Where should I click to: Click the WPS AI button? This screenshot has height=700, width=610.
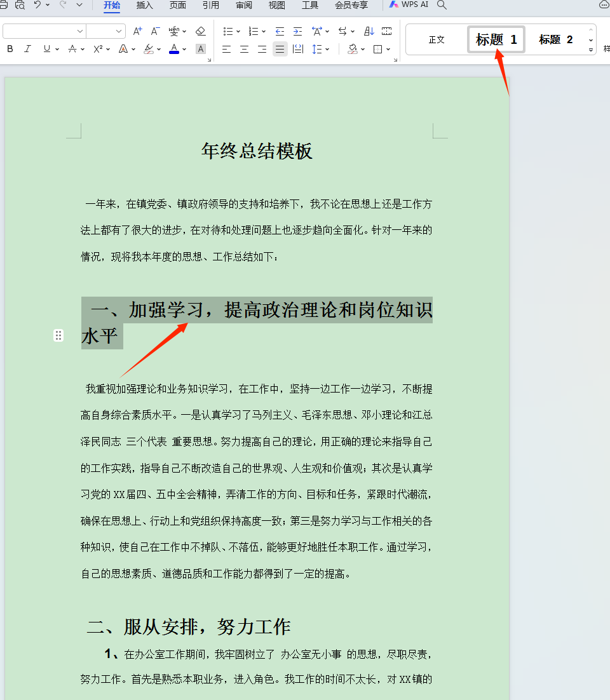pyautogui.click(x=409, y=4)
